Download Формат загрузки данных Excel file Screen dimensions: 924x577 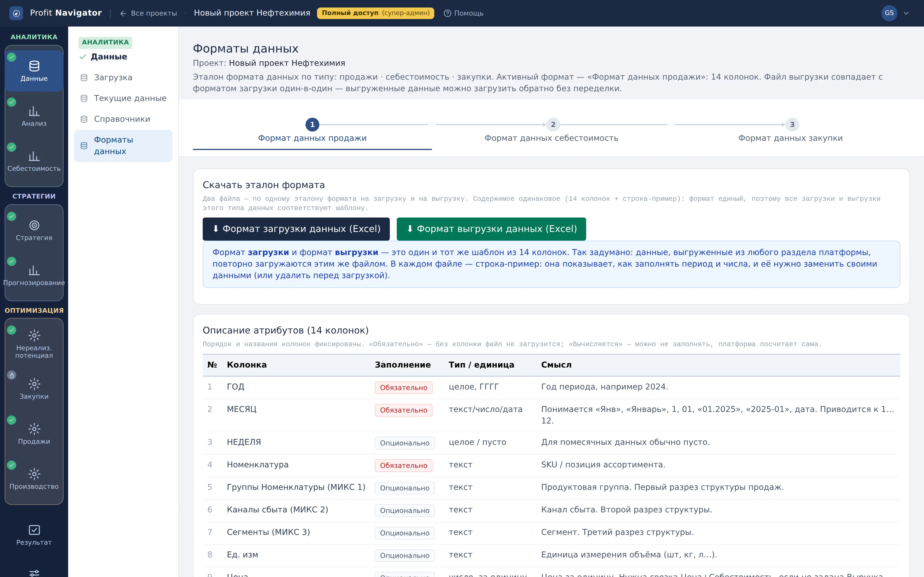coord(296,229)
